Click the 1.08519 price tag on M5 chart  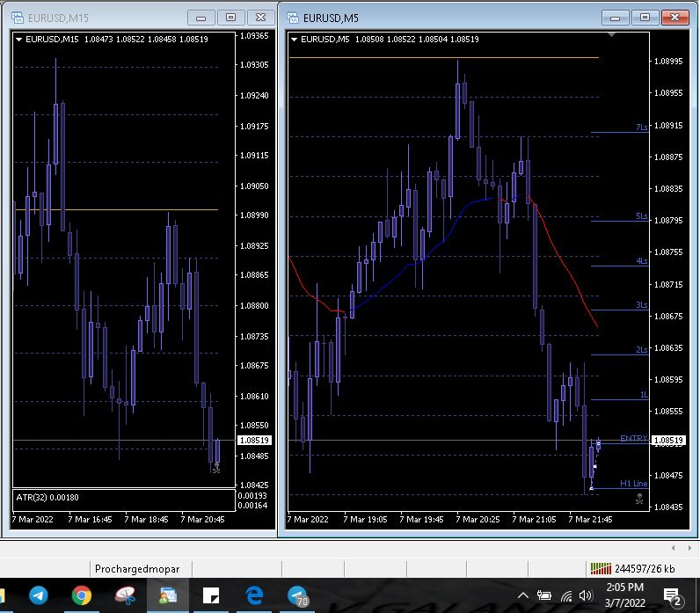pyautogui.click(x=668, y=441)
